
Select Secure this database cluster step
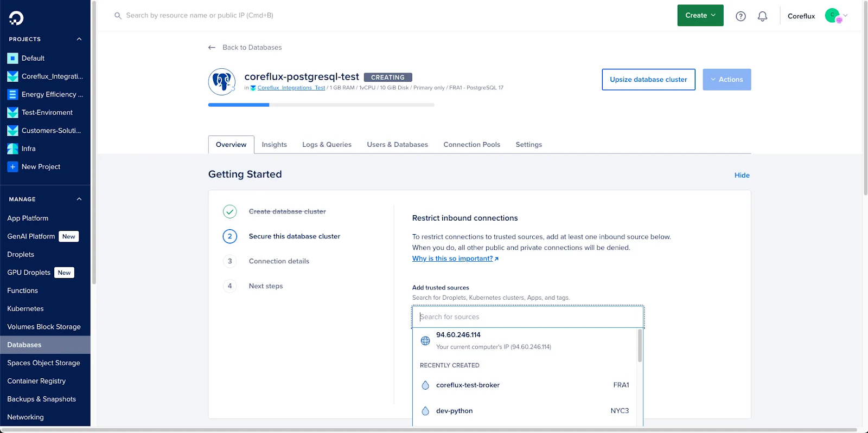pyautogui.click(x=295, y=236)
